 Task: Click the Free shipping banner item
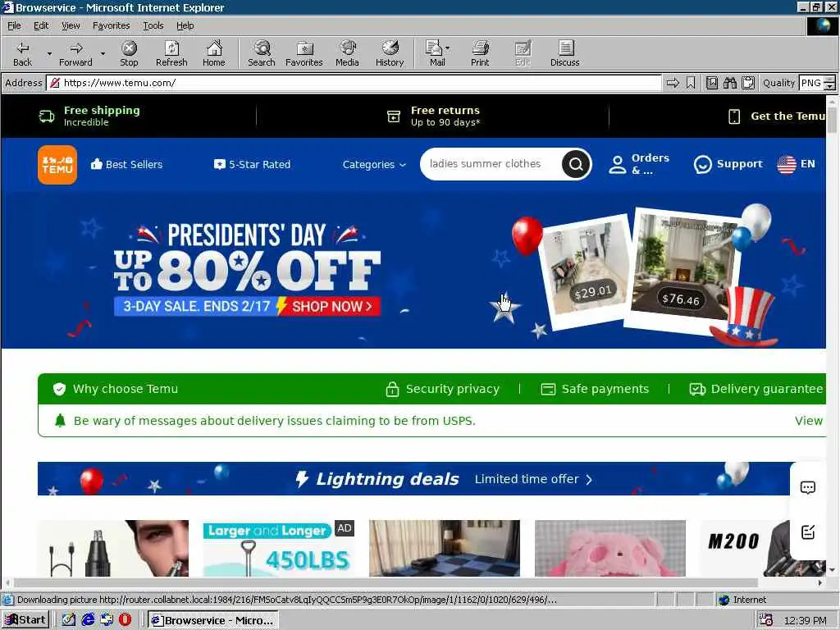[89, 116]
